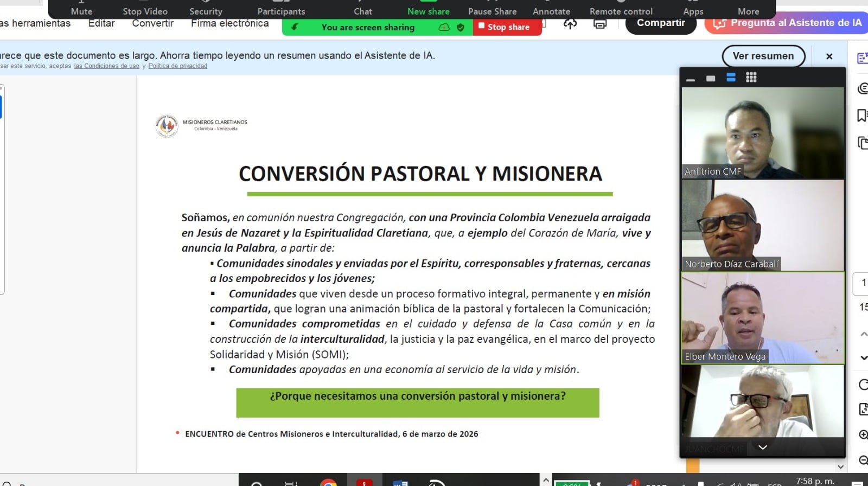Open the More menu in the Zoom toolbar
This screenshot has height=486, width=868.
click(748, 10)
